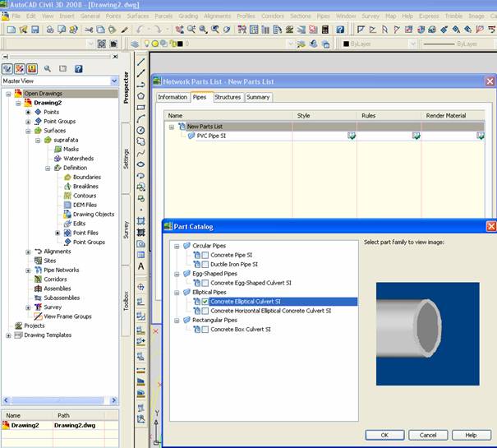
Task: Click the style picker icon in PVC Pipe SI row
Action: click(352, 136)
